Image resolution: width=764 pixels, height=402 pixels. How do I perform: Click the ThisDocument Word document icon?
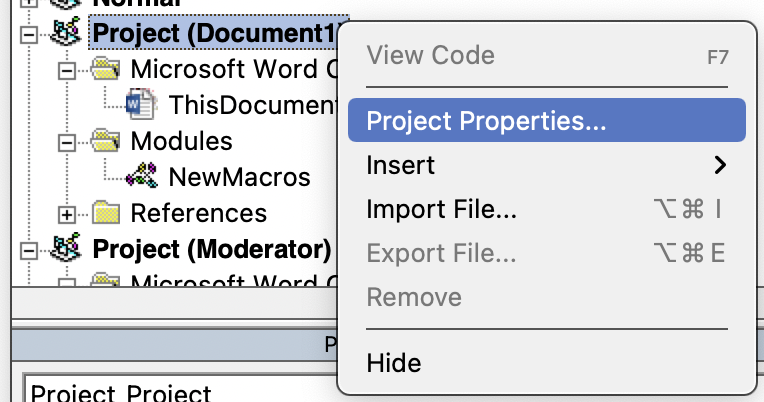[x=141, y=104]
